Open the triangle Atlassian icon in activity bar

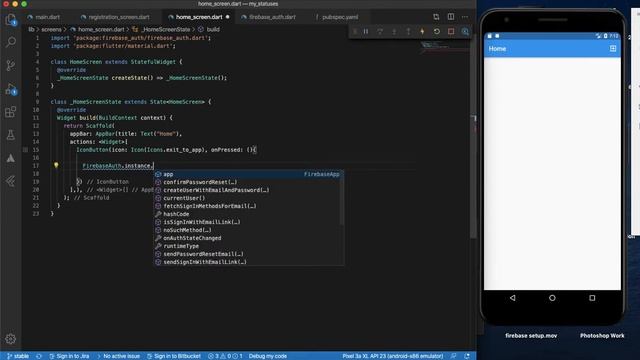coord(11,158)
